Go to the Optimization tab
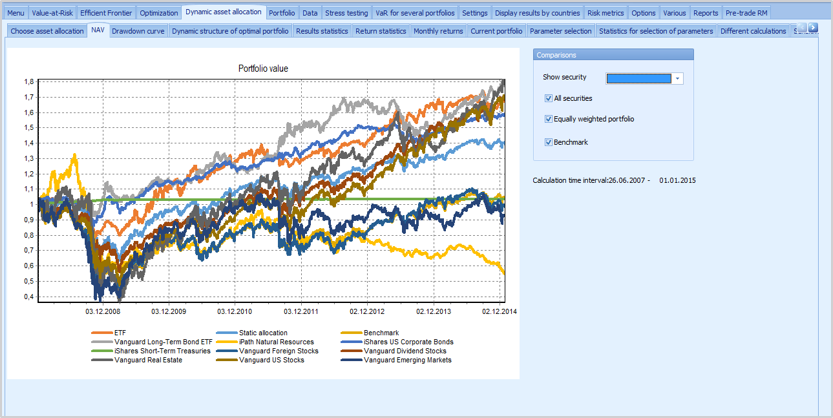 (158, 13)
